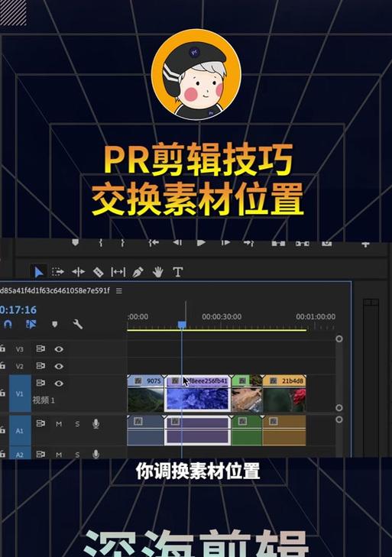The image size is (392, 557).
Task: Toggle Snap magnet in the timeline
Action: [8, 324]
